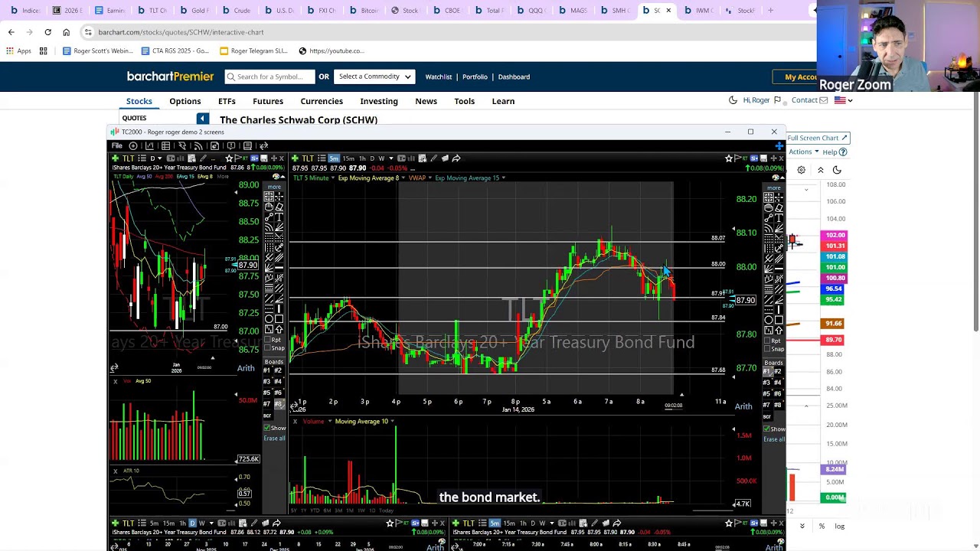Select the hand tool beside the daily chart
The width and height of the screenshot is (980, 551).
pyautogui.click(x=269, y=207)
